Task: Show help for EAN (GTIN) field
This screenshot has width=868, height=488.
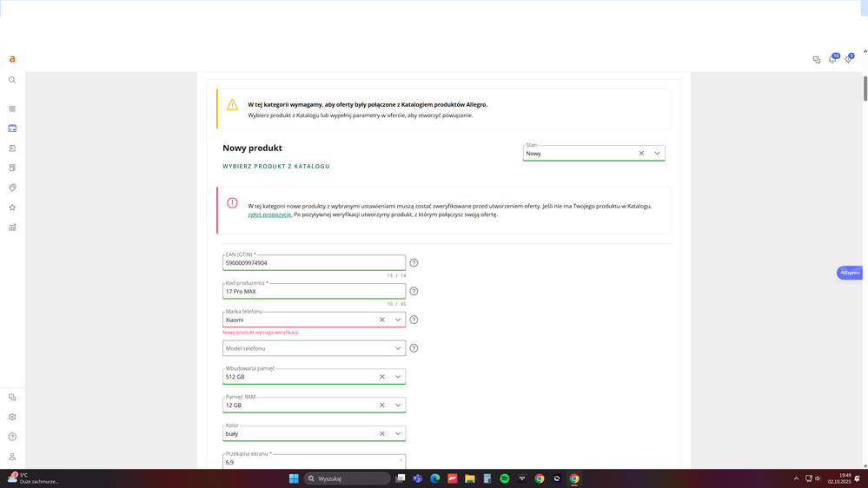Action: coord(414,262)
